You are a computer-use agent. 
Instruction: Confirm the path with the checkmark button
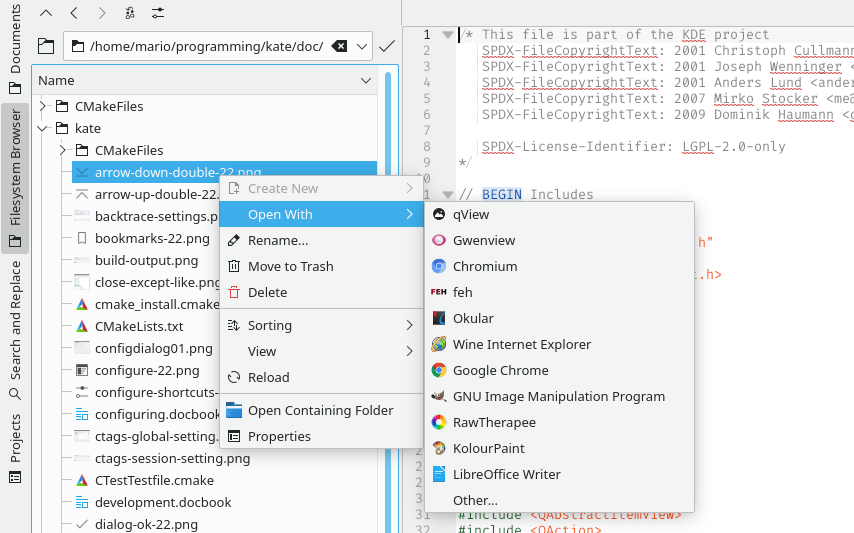(387, 46)
